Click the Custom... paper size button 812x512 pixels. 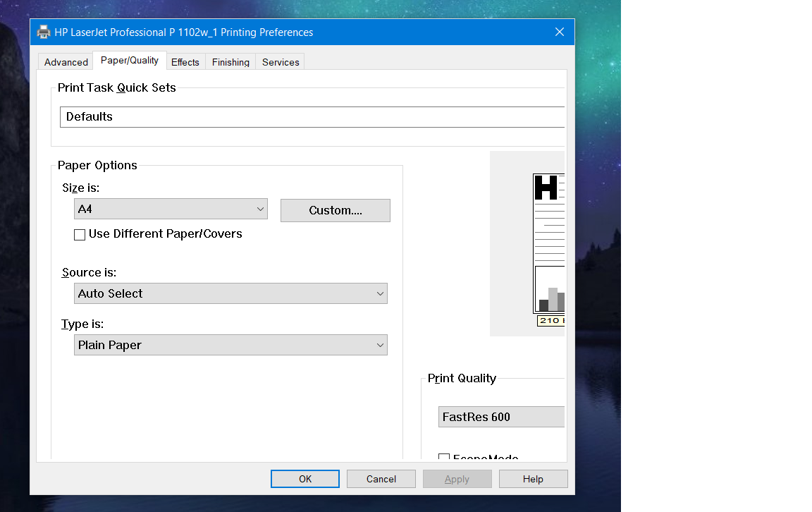(335, 210)
